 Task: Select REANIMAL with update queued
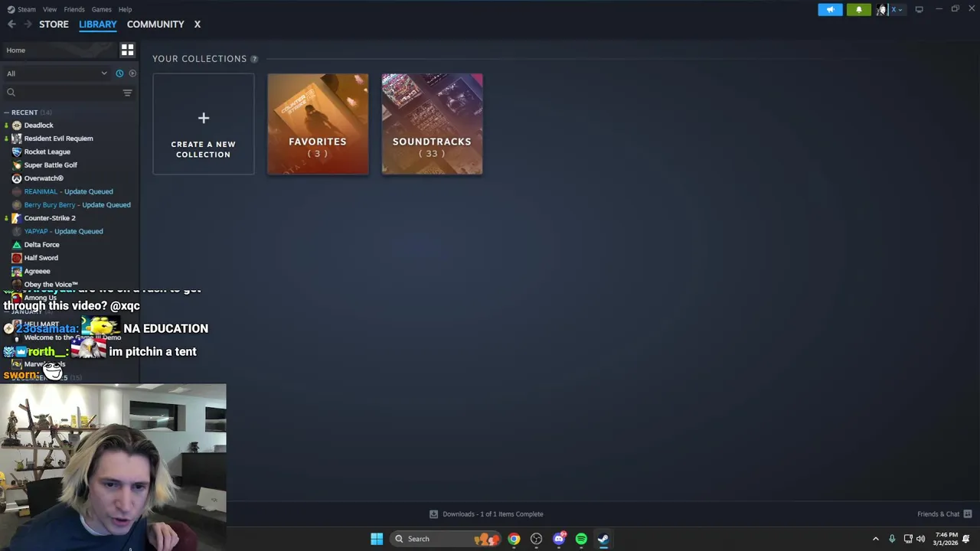point(68,191)
